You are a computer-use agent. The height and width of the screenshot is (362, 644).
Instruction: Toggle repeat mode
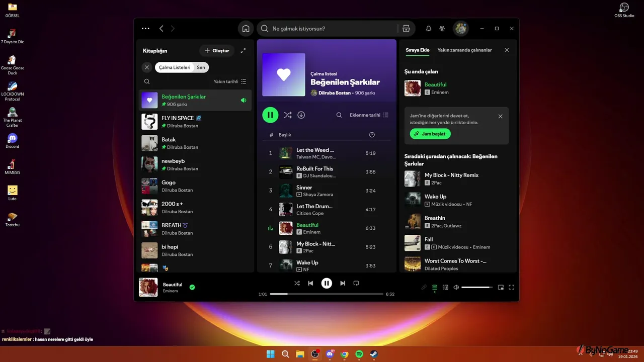click(x=356, y=283)
